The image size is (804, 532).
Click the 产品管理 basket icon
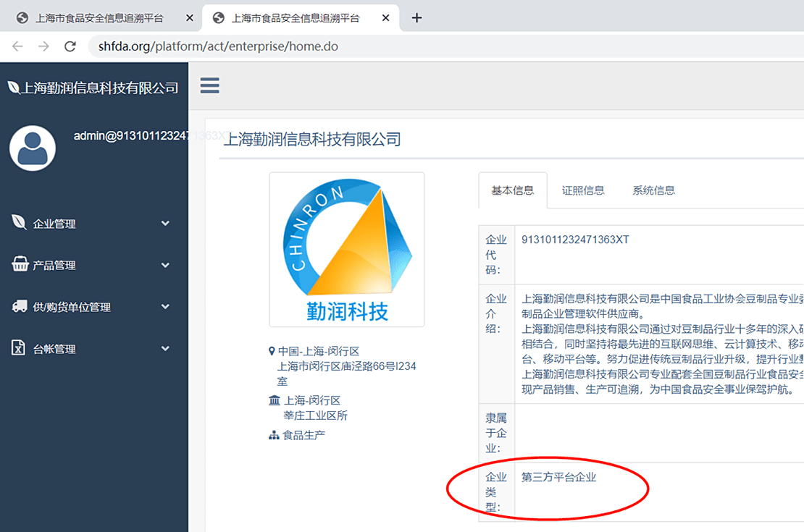(x=20, y=264)
